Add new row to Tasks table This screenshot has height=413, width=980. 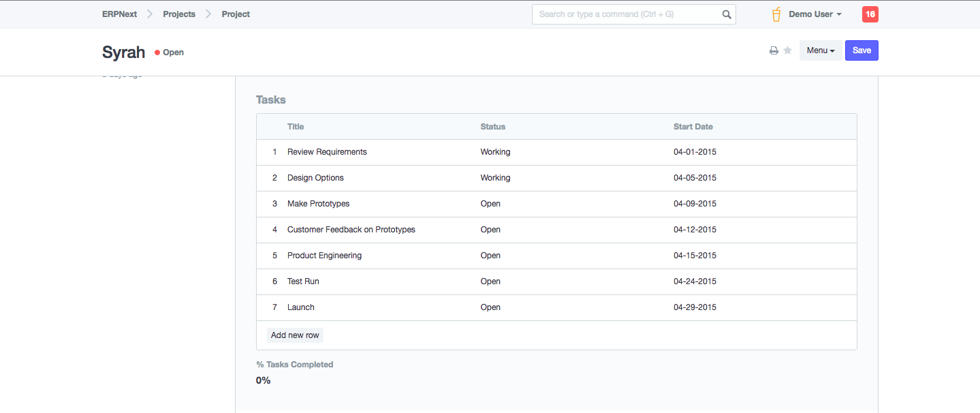click(295, 335)
